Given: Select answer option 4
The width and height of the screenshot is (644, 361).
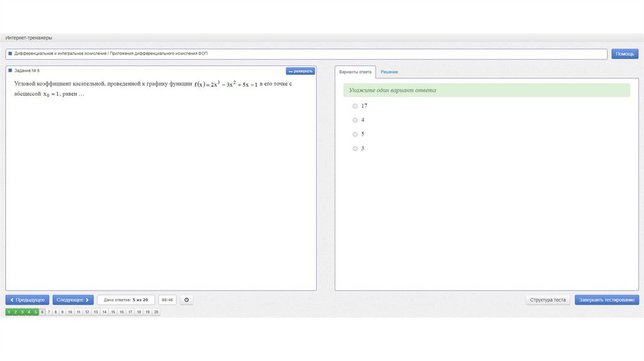Looking at the screenshot, I should (x=355, y=120).
